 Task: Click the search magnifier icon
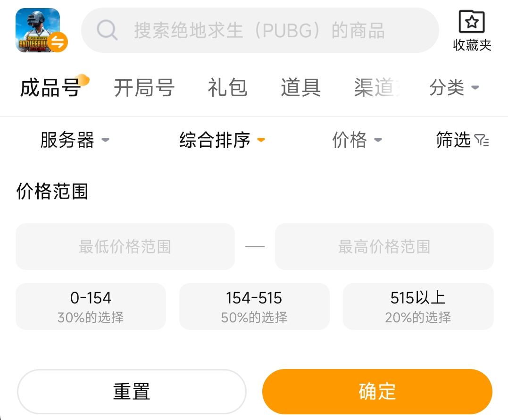107,31
